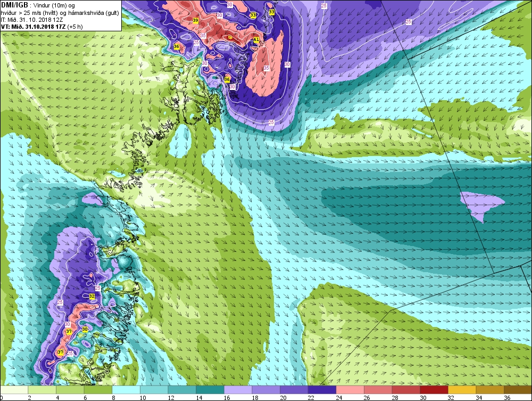Pick the 24–26 m/s pink legend swatch
532x401 pixels.
point(350,390)
